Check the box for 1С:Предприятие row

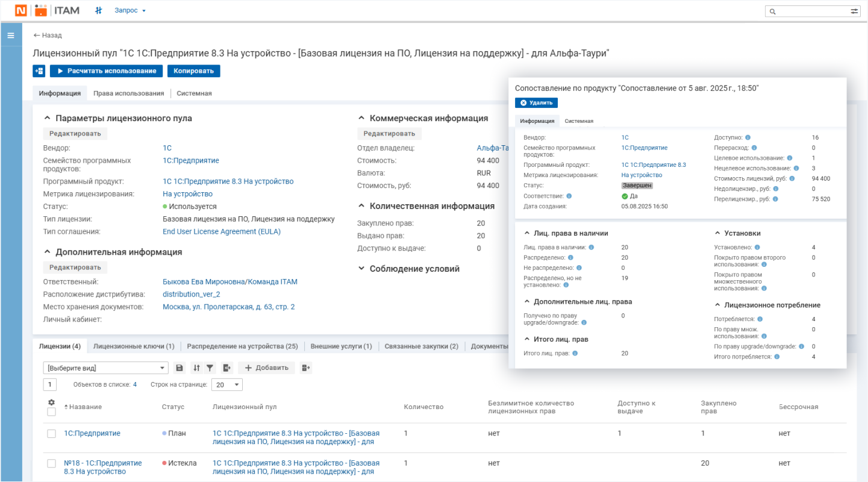coord(52,433)
